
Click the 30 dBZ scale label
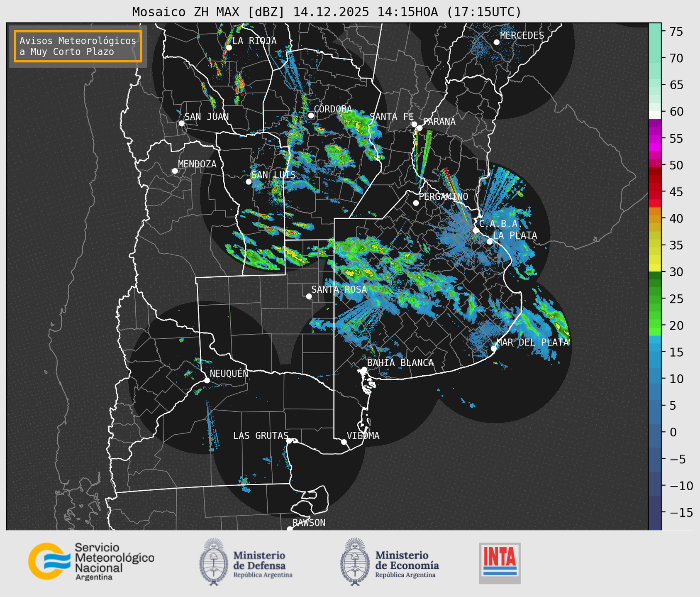(676, 272)
